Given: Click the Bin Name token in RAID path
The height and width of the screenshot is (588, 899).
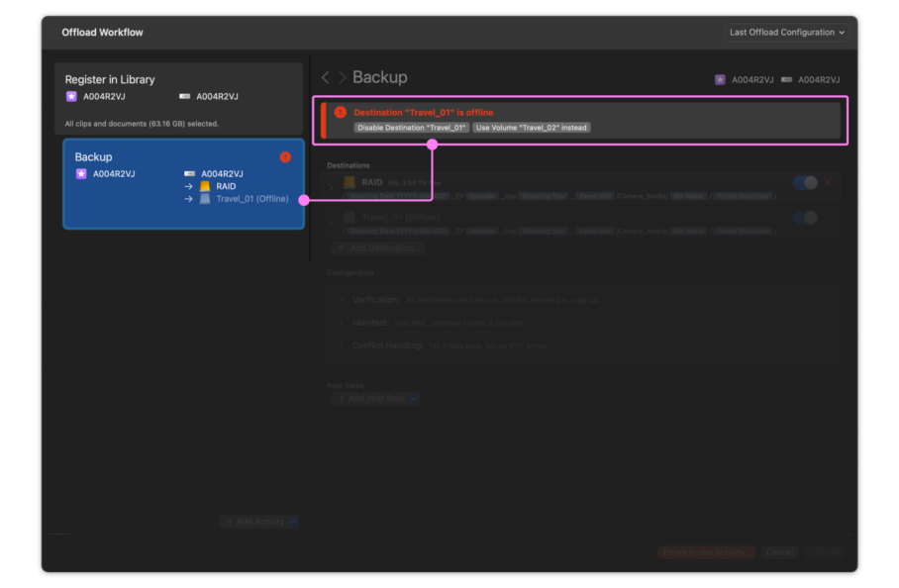Looking at the screenshot, I should pyautogui.click(x=688, y=197).
